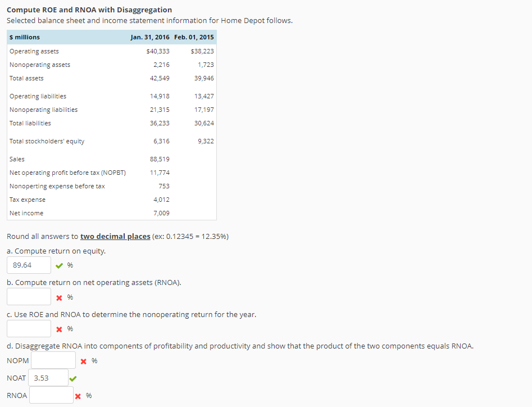The height and width of the screenshot is (407, 532).
Task: Select the empty NOPM input box
Action: [x=53, y=360]
